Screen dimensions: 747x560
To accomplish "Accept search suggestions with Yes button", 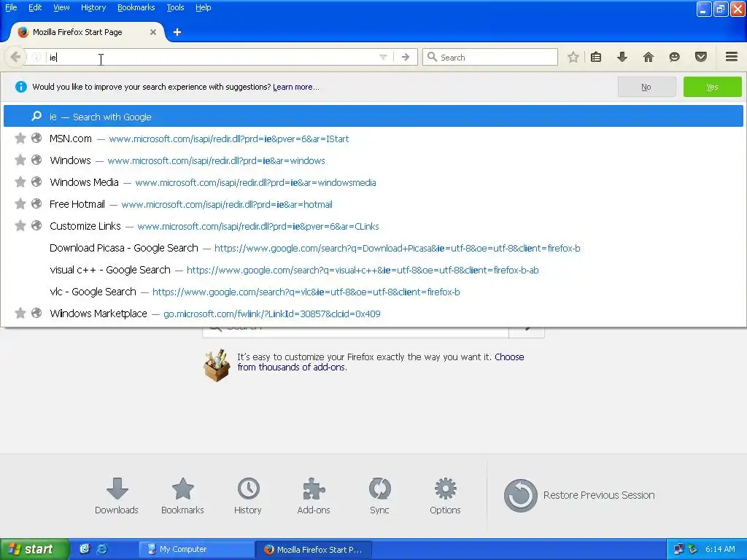I will pyautogui.click(x=712, y=87).
